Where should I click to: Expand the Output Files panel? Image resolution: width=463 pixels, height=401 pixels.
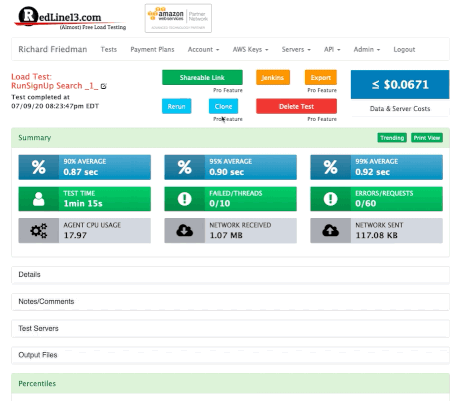[230, 355]
